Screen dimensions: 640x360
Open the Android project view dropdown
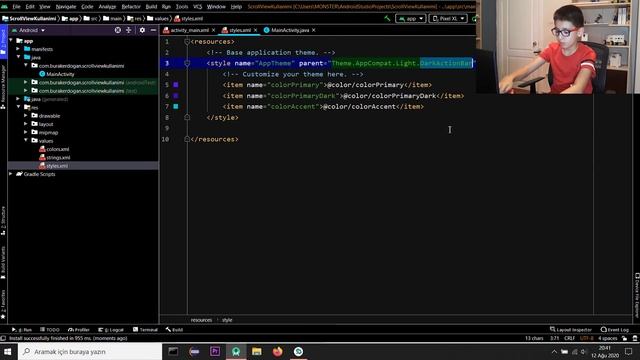tap(29, 30)
